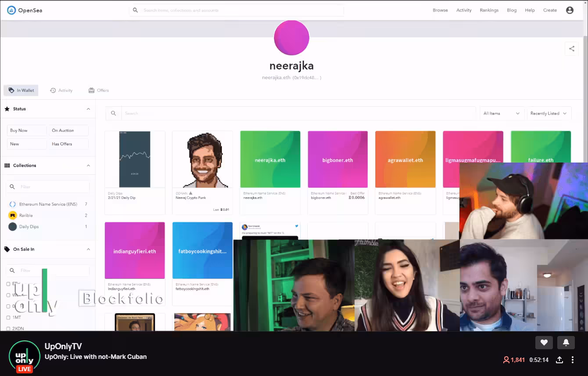Switch to the profile Activity tab
Viewport: 588px width, 376px height.
(x=61, y=90)
